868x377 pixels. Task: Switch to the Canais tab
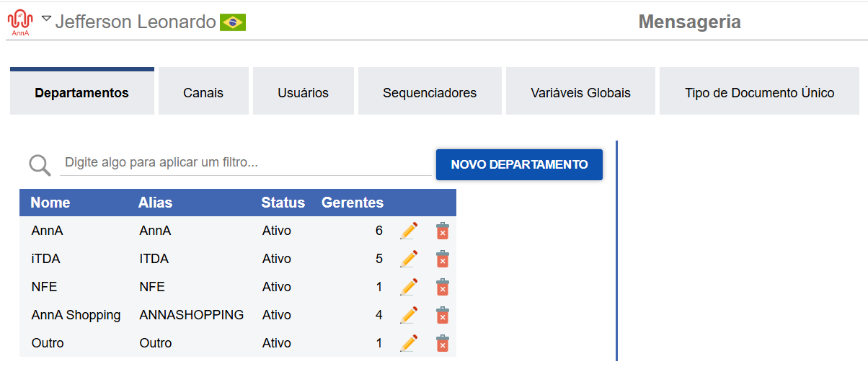click(203, 93)
